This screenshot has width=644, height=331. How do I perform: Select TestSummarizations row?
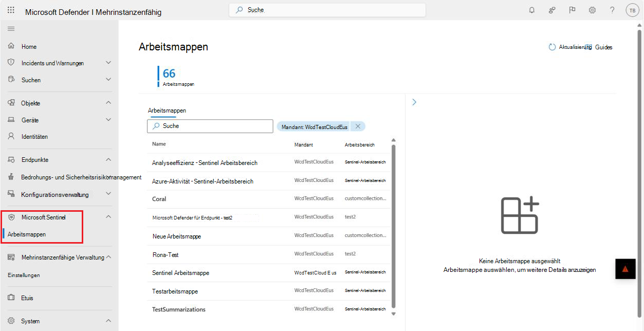[269, 309]
